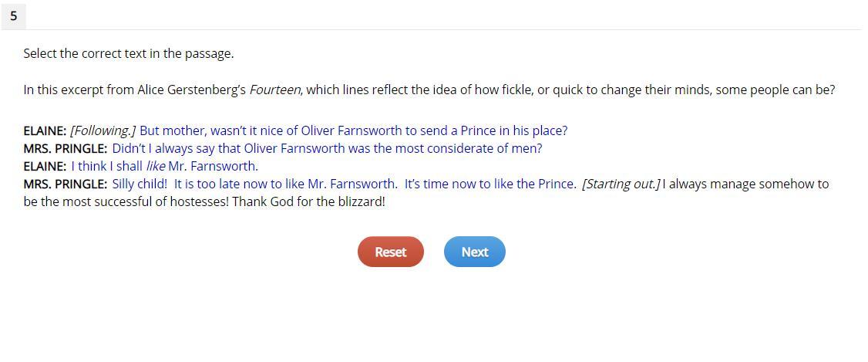Select the phrase "Silly child!"
The height and width of the screenshot is (362, 868).
[140, 184]
